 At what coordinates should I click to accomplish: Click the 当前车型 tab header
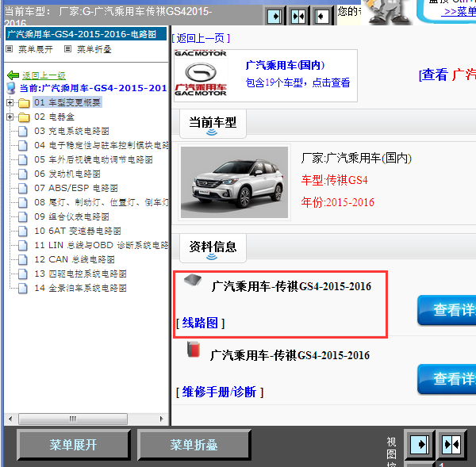click(x=213, y=124)
